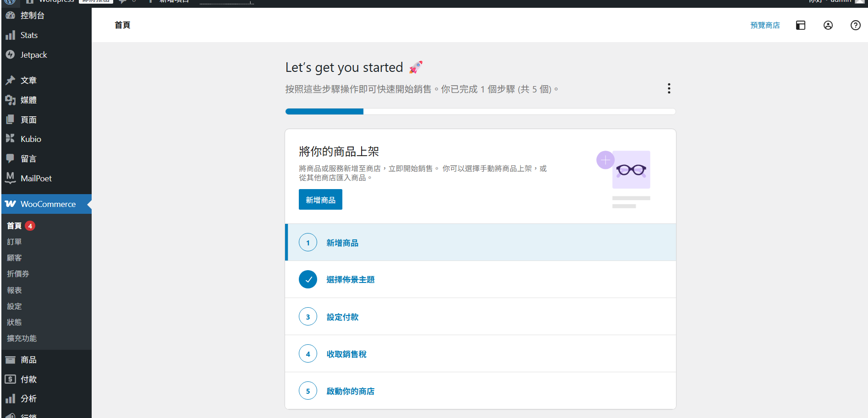The width and height of the screenshot is (868, 418).
Task: Expand the 設定付款 step
Action: 342,317
